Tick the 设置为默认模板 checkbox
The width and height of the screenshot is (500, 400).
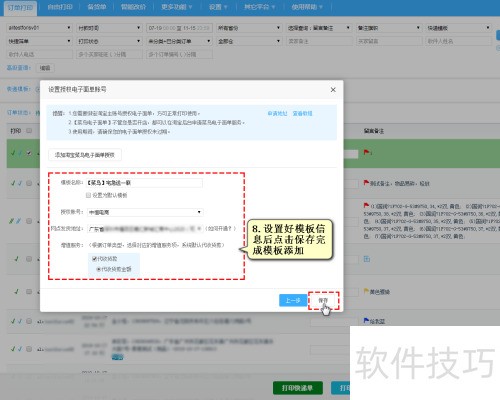88,195
